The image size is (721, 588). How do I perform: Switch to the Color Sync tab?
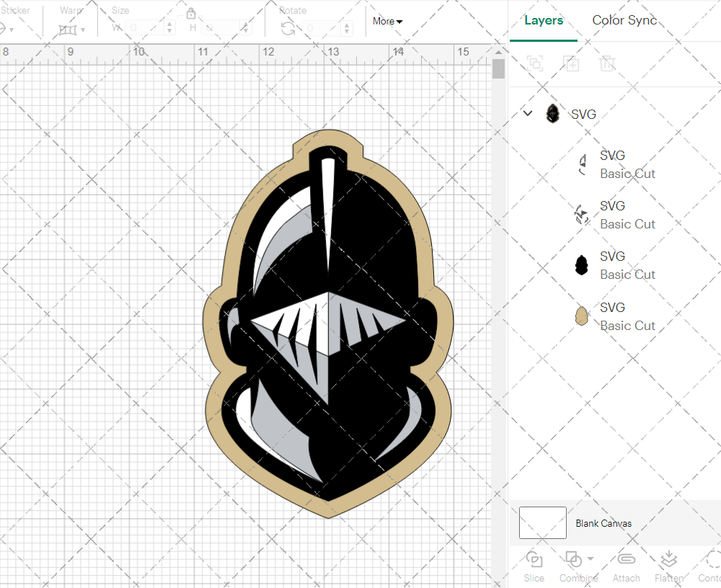pos(624,20)
